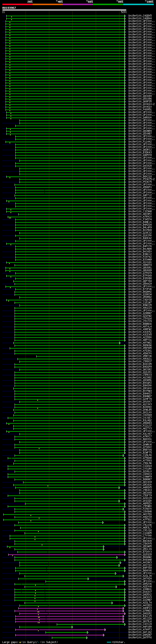Viewport: 156px width, 644px height.
Task: Open the UniRef100_Q6DRI2 entry
Action: (140, 150)
